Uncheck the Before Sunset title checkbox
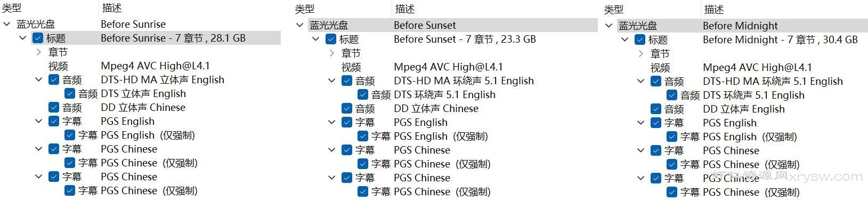The width and height of the screenshot is (868, 200). click(x=331, y=39)
